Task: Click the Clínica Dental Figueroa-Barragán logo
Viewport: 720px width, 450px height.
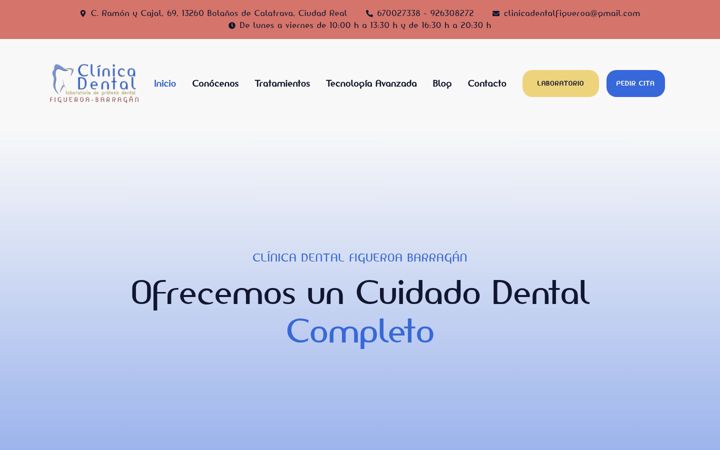Action: pos(95,83)
